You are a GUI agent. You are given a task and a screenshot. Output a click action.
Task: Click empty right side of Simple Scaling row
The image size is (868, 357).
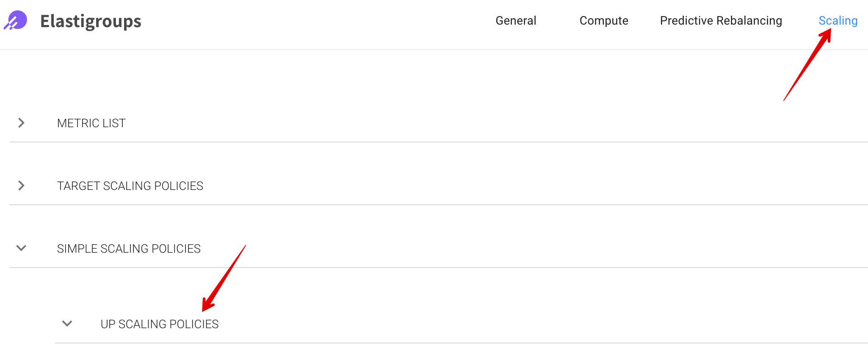[635, 248]
